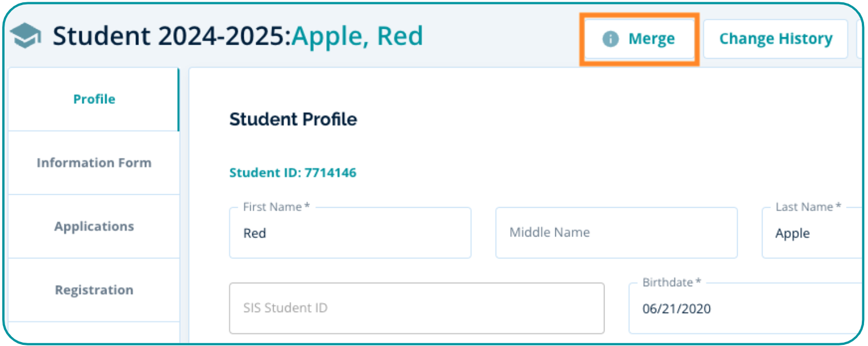
Task: Click the info icon on Merge button
Action: (x=610, y=39)
